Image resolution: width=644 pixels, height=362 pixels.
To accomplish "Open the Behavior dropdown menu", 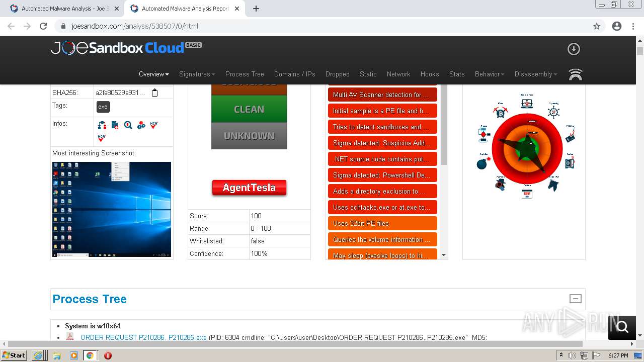I will coord(489,74).
